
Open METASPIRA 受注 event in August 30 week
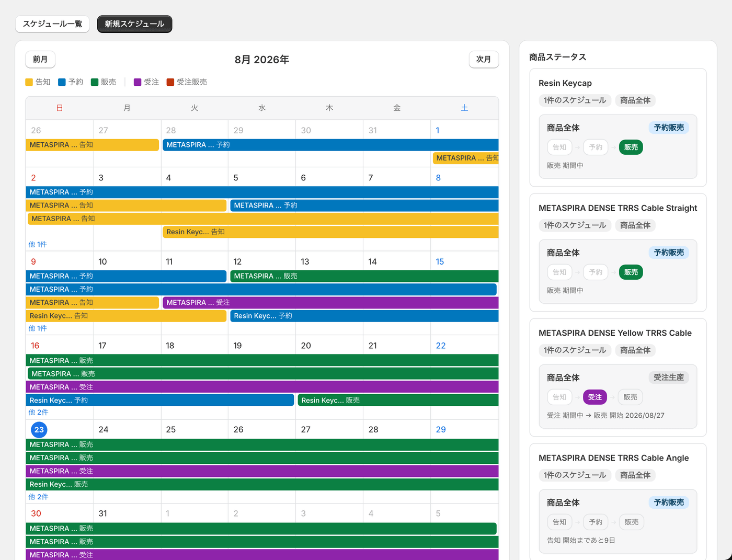[262, 555]
